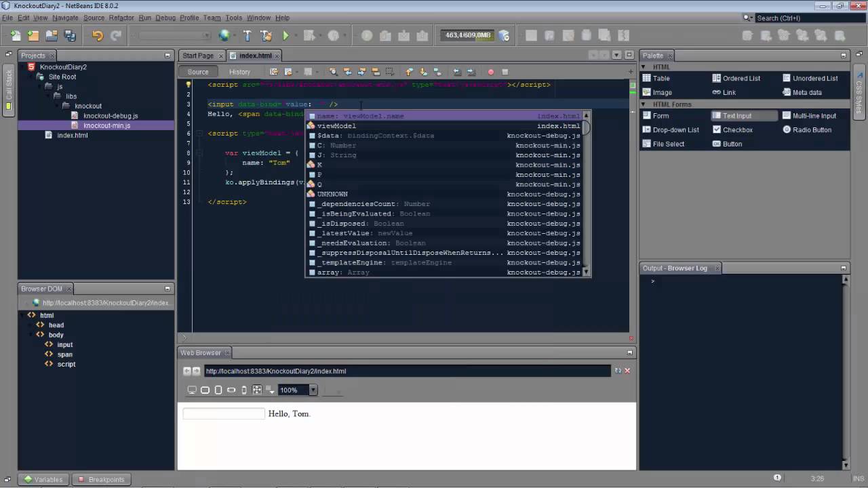Toggle the toggle-bookmark editor icon

pos(437,72)
